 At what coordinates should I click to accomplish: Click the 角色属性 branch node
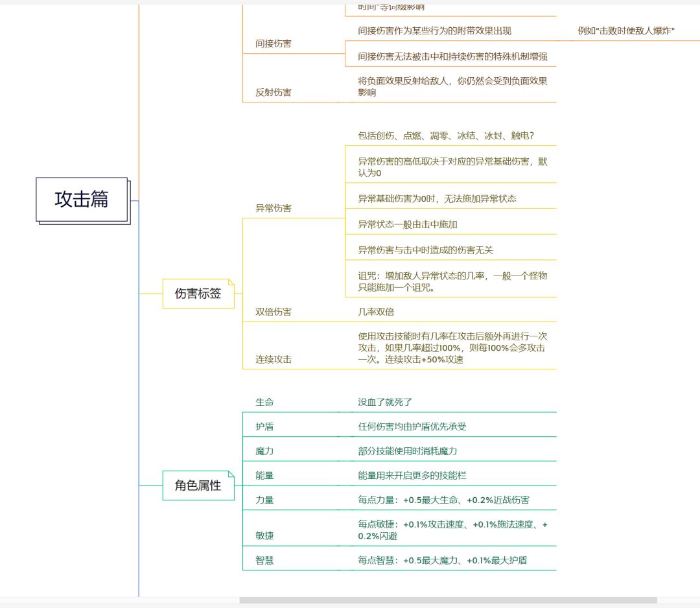pos(198,485)
